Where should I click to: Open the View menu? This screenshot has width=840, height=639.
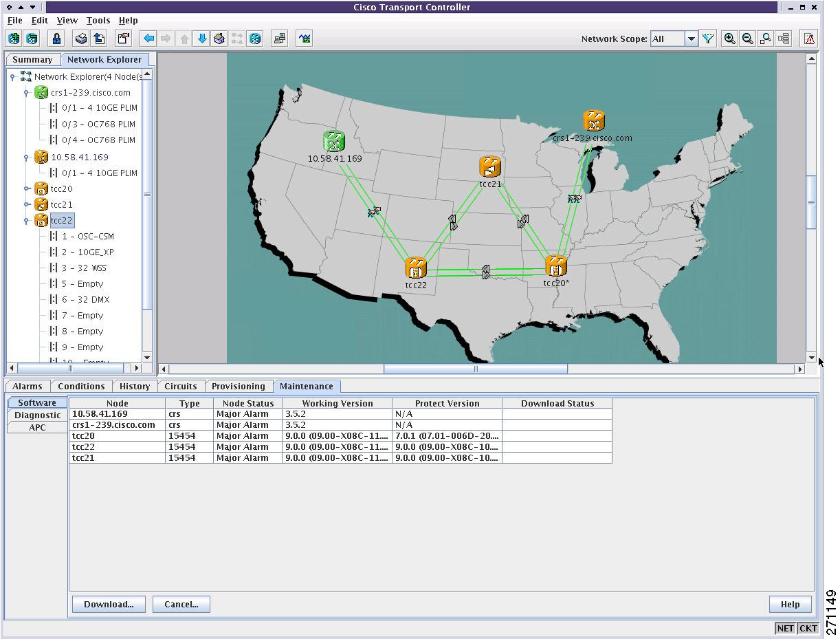(x=67, y=21)
